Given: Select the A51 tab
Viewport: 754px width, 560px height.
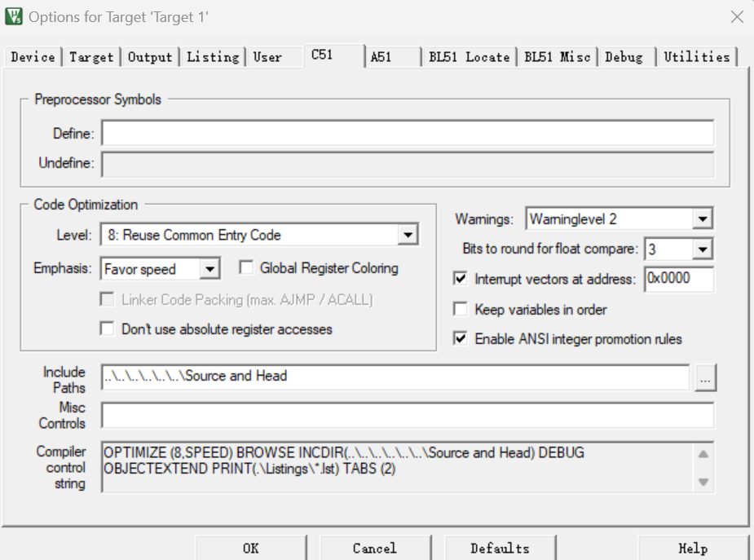Looking at the screenshot, I should point(392,57).
